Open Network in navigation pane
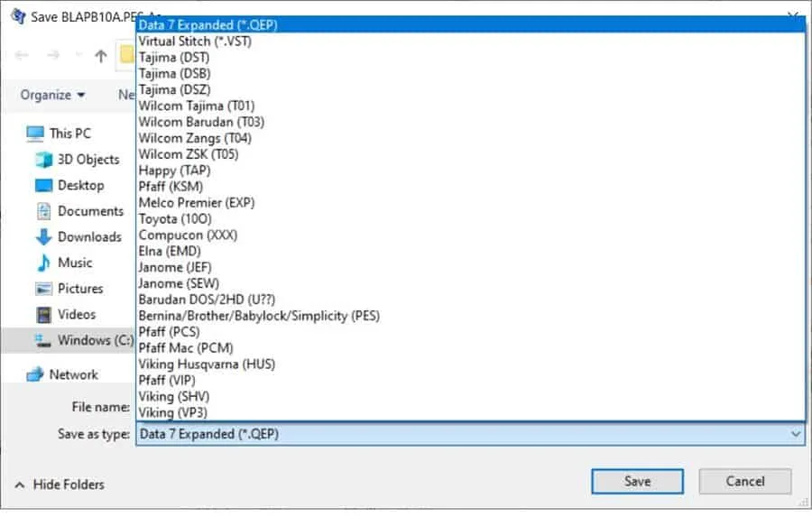 [x=74, y=374]
